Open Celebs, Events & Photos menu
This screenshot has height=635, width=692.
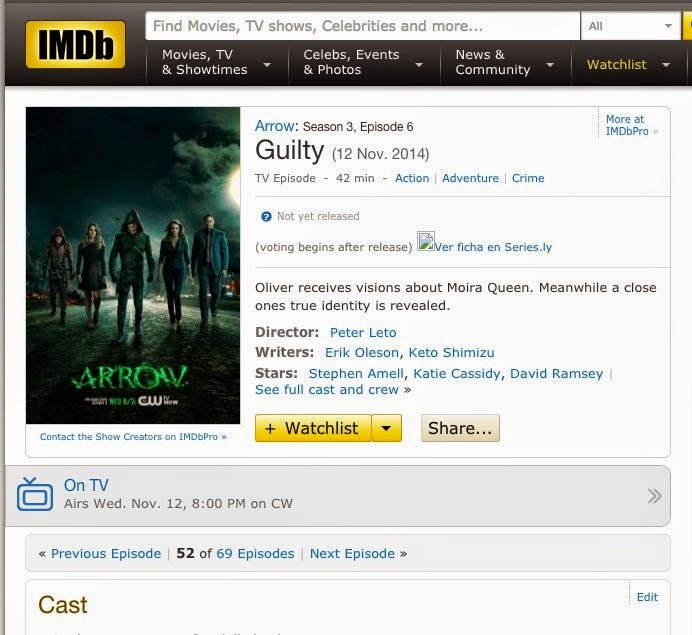[363, 62]
